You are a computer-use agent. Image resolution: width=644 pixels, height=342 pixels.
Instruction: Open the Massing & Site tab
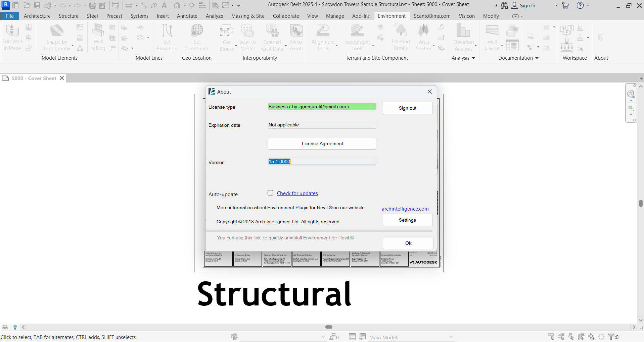pos(248,16)
